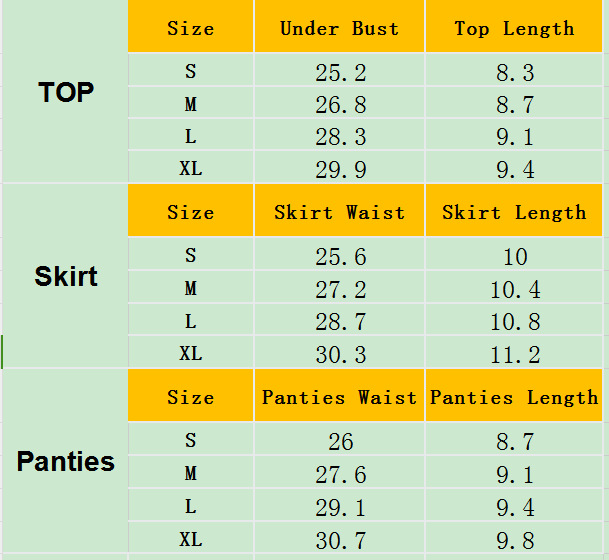This screenshot has height=560, width=609.
Task: Click the panties length value 9.8
Action: 514,540
